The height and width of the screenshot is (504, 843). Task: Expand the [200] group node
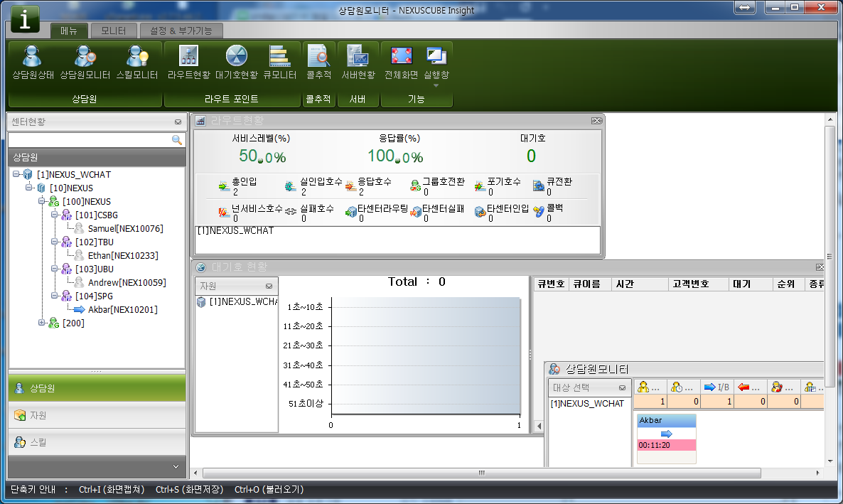(x=41, y=323)
